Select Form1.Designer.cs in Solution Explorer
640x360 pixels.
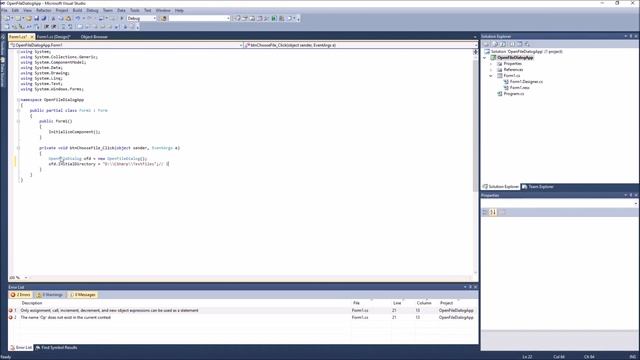(x=526, y=82)
